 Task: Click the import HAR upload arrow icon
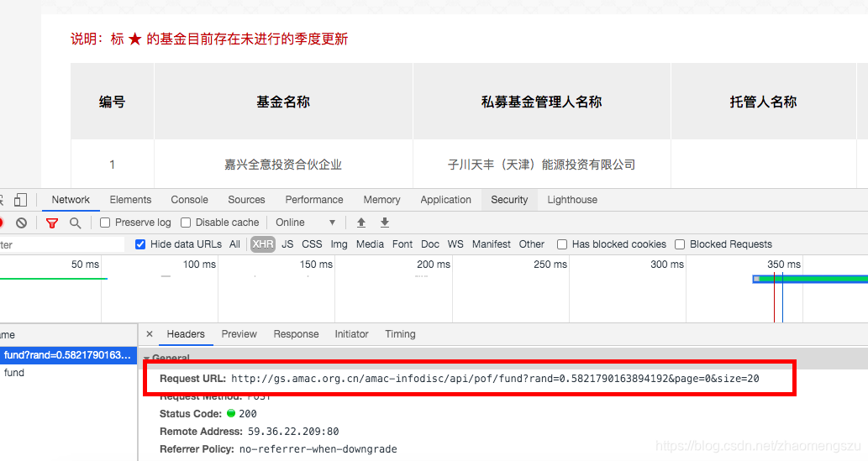[361, 223]
